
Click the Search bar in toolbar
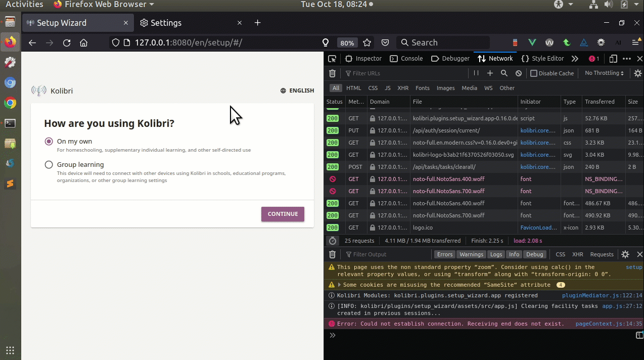click(443, 43)
